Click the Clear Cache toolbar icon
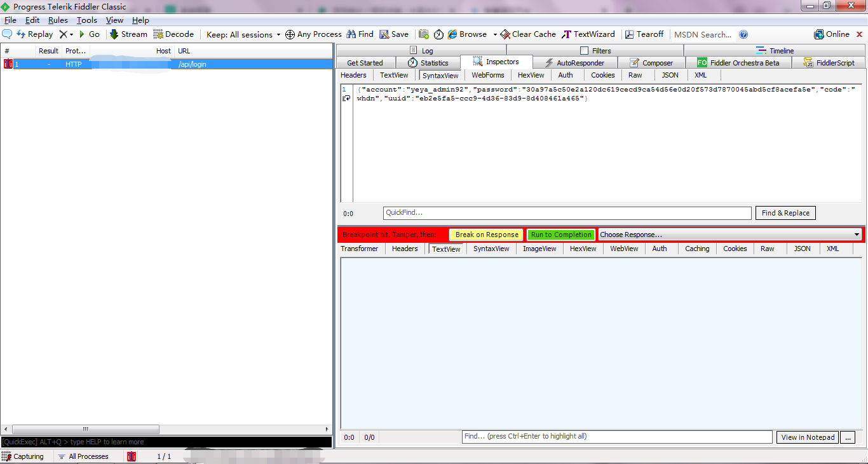The width and height of the screenshot is (868, 464). tap(505, 34)
